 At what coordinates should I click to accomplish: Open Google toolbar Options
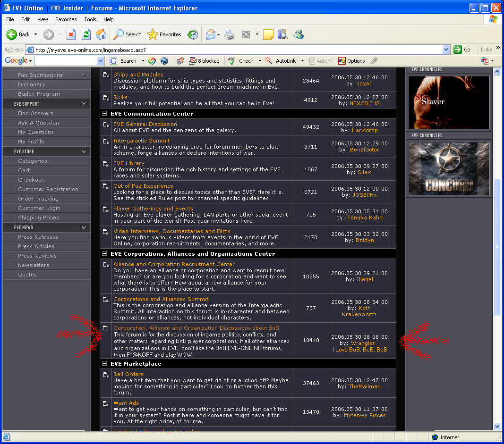point(351,61)
